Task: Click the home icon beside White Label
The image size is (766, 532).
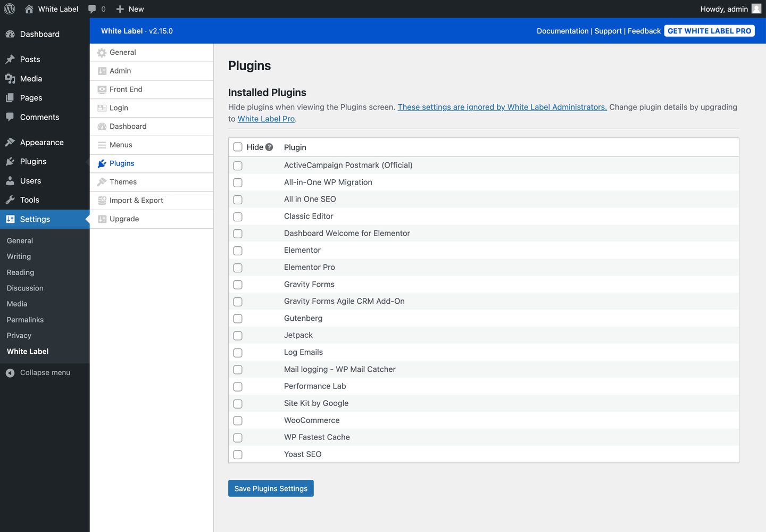Action: coord(29,9)
